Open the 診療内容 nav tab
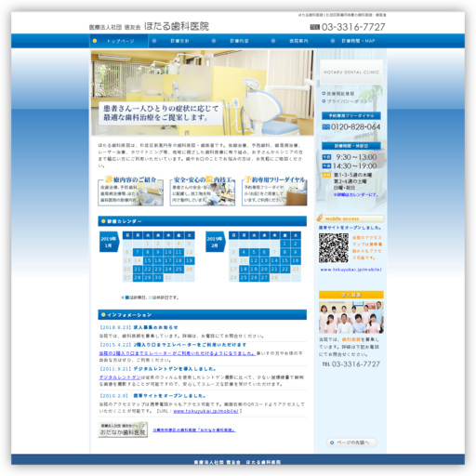The height and width of the screenshot is (476, 476). coord(238,41)
